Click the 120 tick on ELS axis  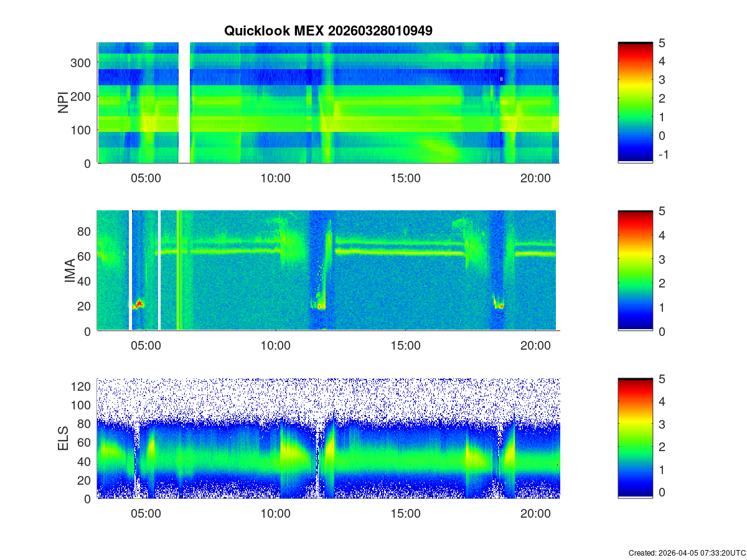[83, 386]
